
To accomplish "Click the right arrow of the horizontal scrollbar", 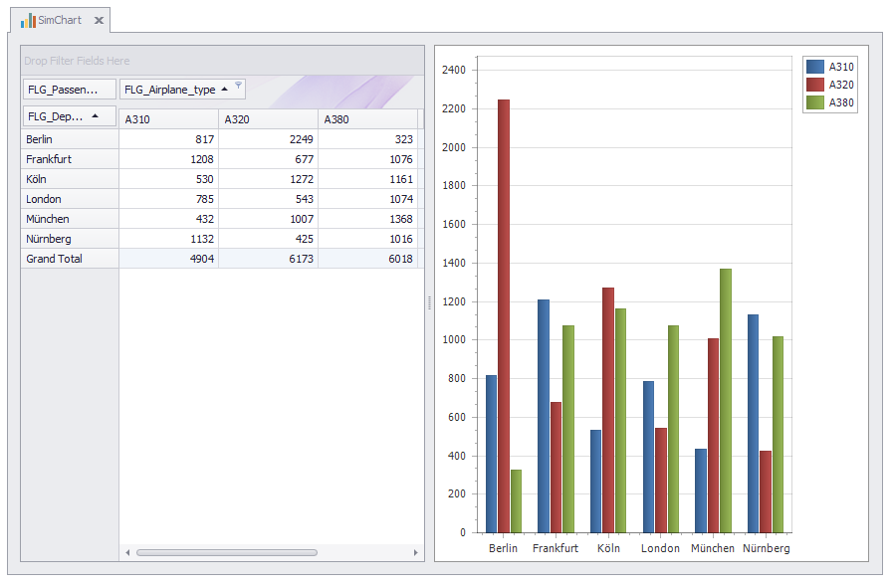I will 415,550.
